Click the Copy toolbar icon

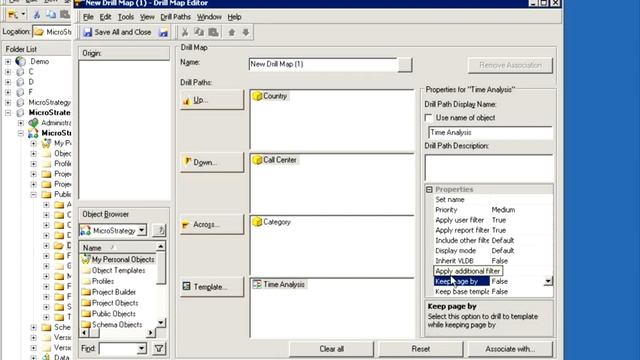[199, 32]
